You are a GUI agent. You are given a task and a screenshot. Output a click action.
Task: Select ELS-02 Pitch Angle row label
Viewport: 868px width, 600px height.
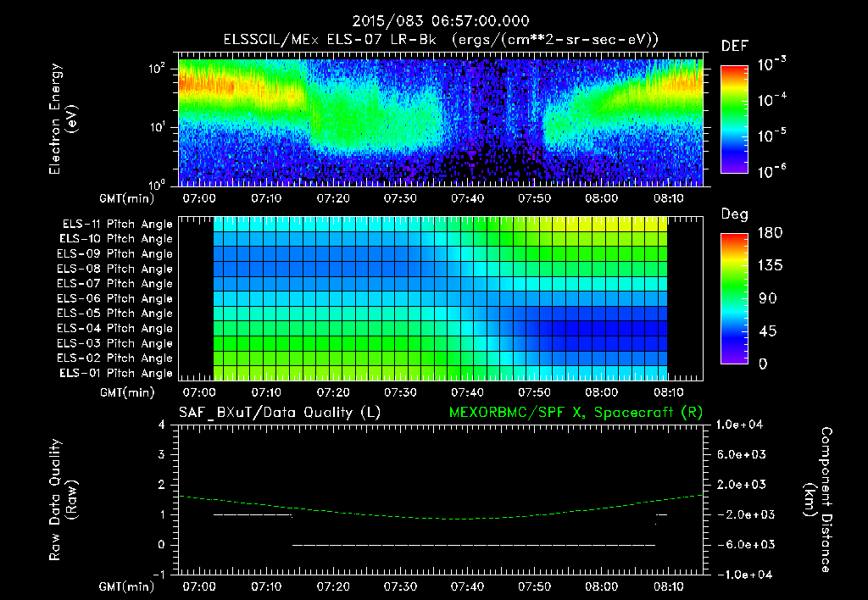[x=115, y=358]
